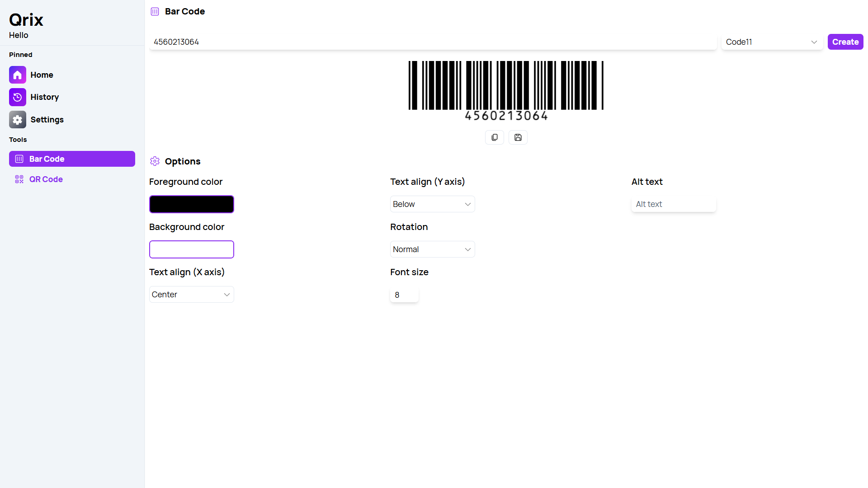Viewport: 868px width, 488px height.
Task: Click the Create button
Action: click(x=845, y=42)
